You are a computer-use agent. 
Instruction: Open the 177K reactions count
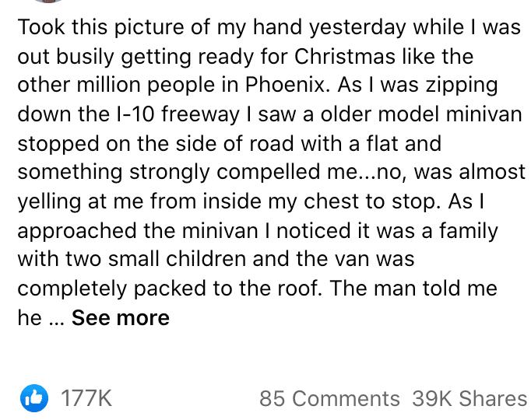click(86, 398)
